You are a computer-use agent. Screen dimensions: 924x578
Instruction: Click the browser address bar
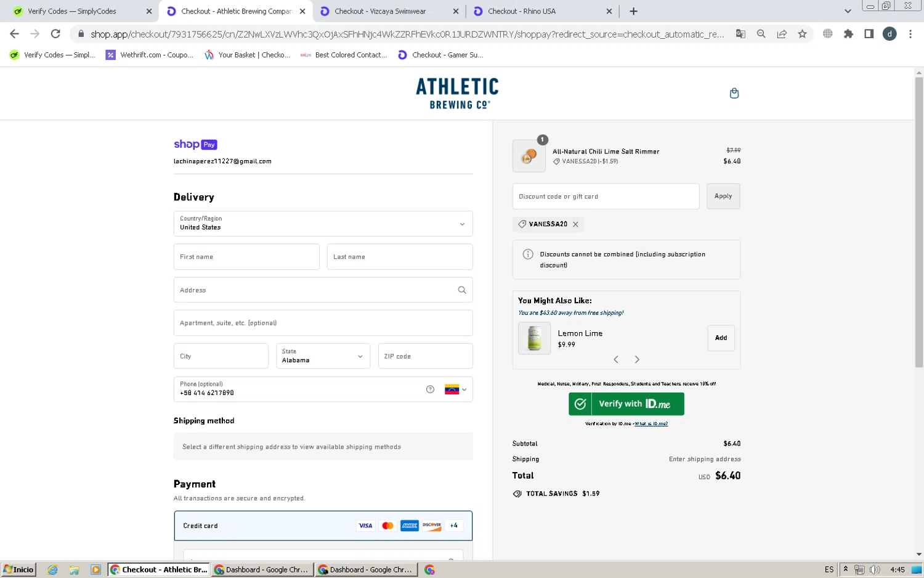click(x=407, y=34)
